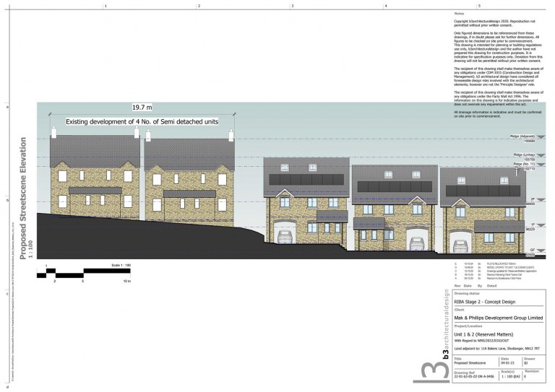Select 'Existing development of 4 No. of Semi detached units' text

pyautogui.click(x=142, y=122)
